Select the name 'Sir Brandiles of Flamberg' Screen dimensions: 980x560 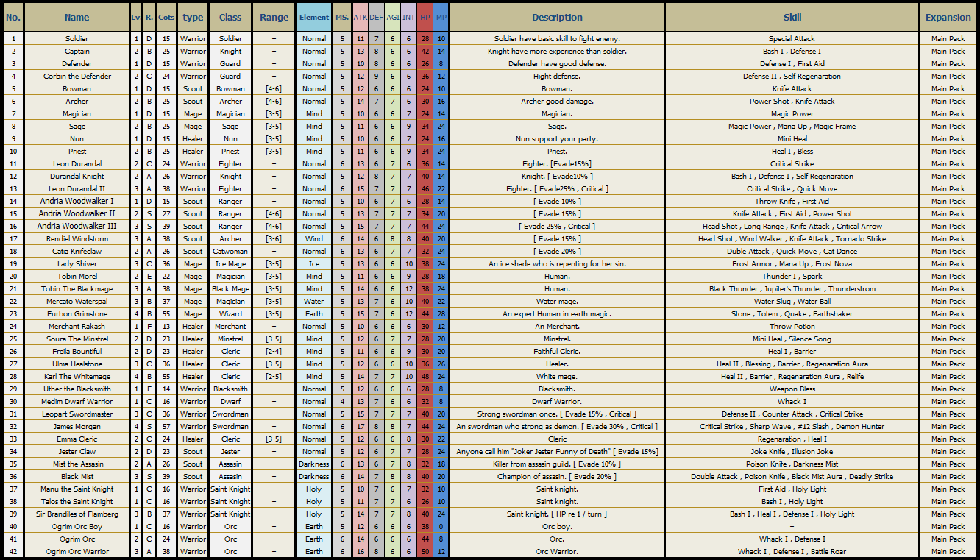tap(77, 514)
